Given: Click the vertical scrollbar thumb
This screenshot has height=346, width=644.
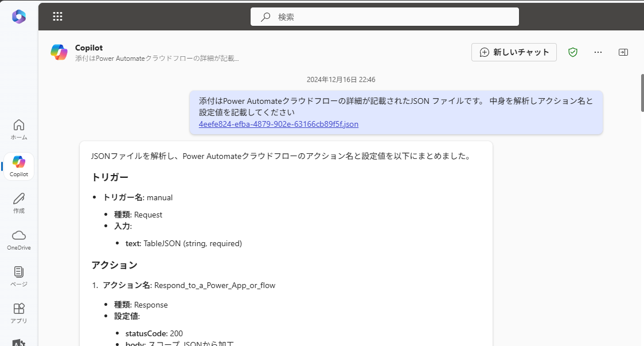Looking at the screenshot, I should coord(642,93).
